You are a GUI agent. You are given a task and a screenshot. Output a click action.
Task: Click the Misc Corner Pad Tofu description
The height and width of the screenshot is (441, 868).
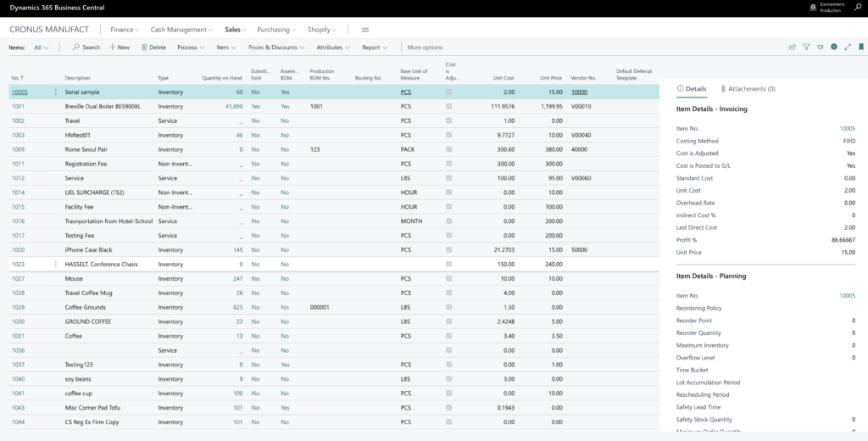(92, 408)
